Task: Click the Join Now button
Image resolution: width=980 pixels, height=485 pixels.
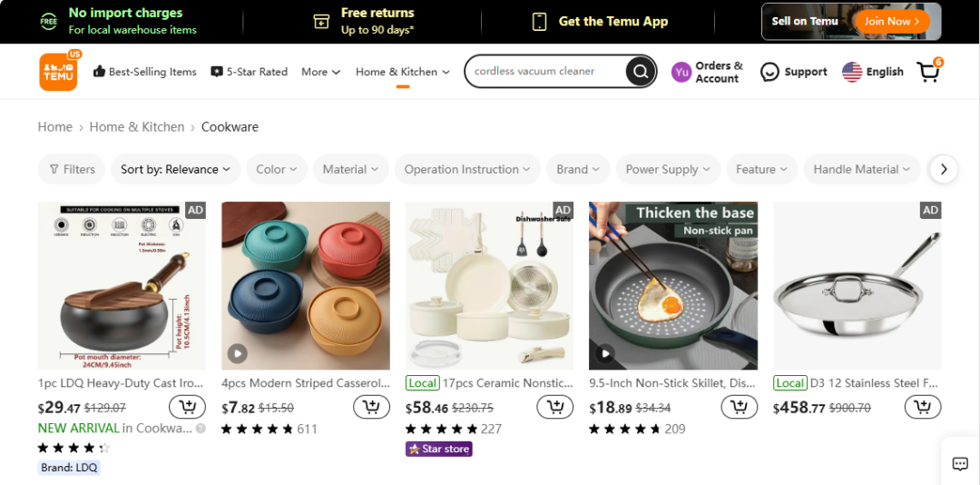Action: click(892, 22)
